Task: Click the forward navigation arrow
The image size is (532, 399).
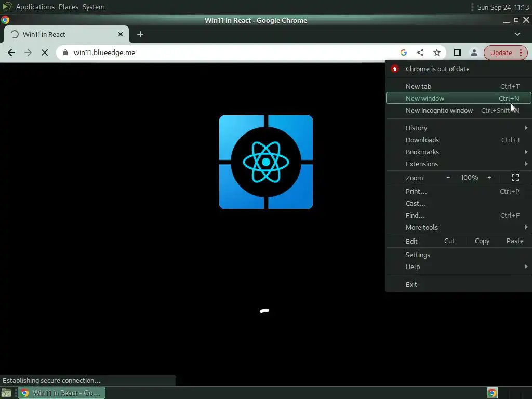Action: [x=28, y=52]
